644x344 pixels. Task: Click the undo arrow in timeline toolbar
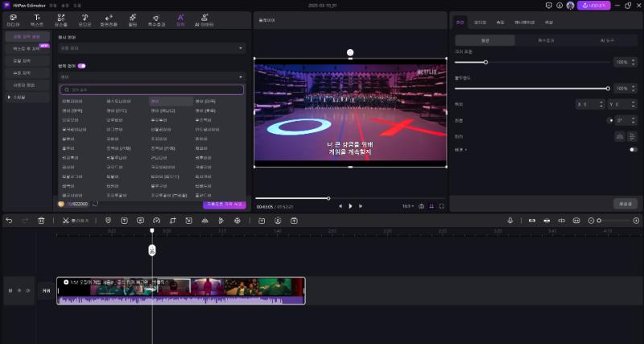coord(9,220)
